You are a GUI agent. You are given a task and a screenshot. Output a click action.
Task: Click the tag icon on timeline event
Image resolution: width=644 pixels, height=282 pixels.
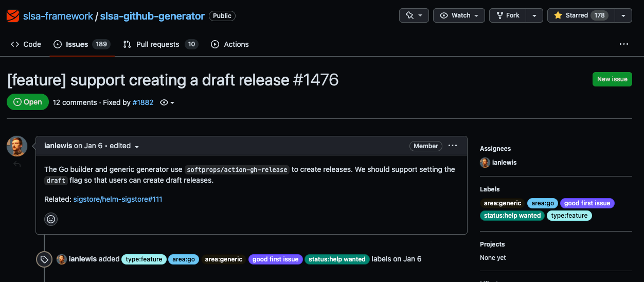coord(44,259)
